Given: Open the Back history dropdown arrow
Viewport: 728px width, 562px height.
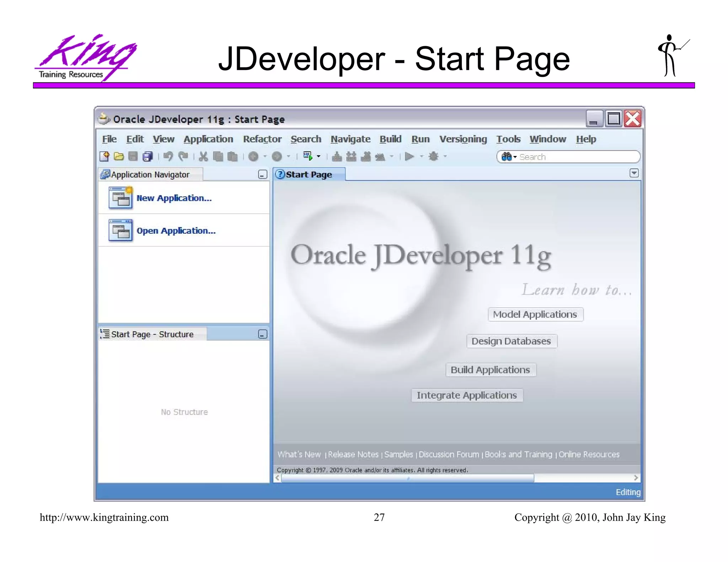Looking at the screenshot, I should coord(265,156).
